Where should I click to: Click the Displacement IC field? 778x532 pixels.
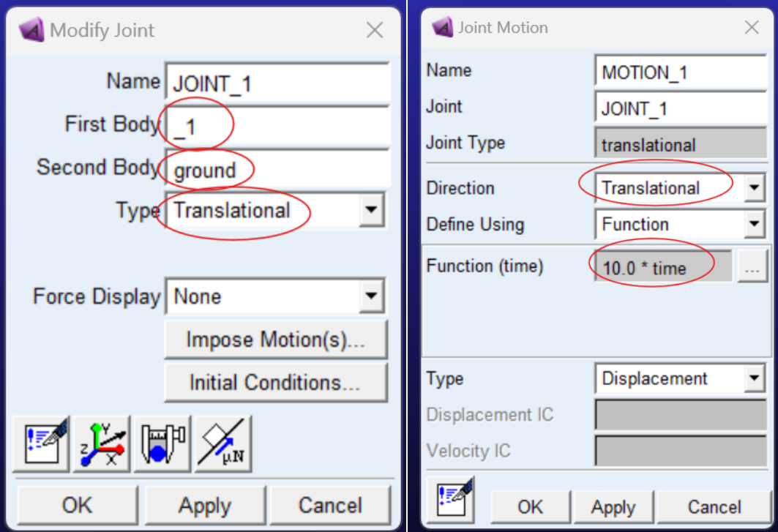(x=681, y=415)
